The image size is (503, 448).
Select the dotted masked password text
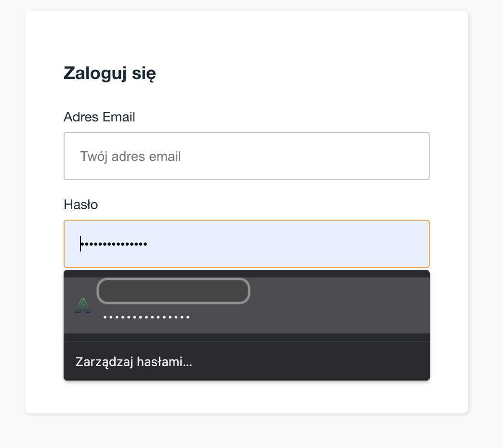pos(146,316)
